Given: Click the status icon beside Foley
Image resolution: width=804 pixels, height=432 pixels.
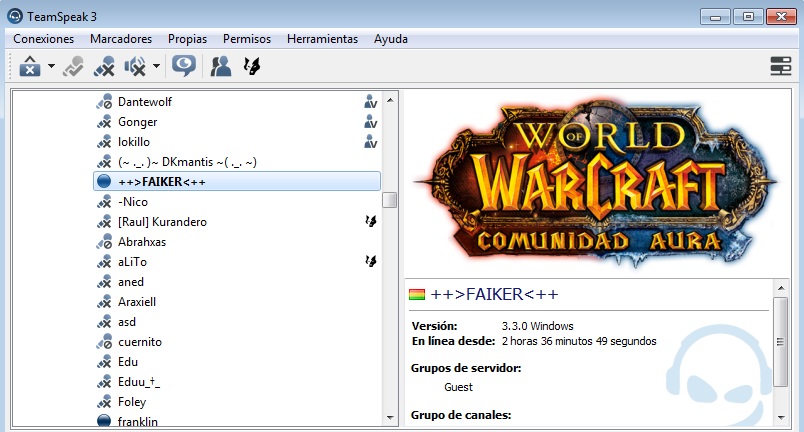Looking at the screenshot, I should pos(104,401).
